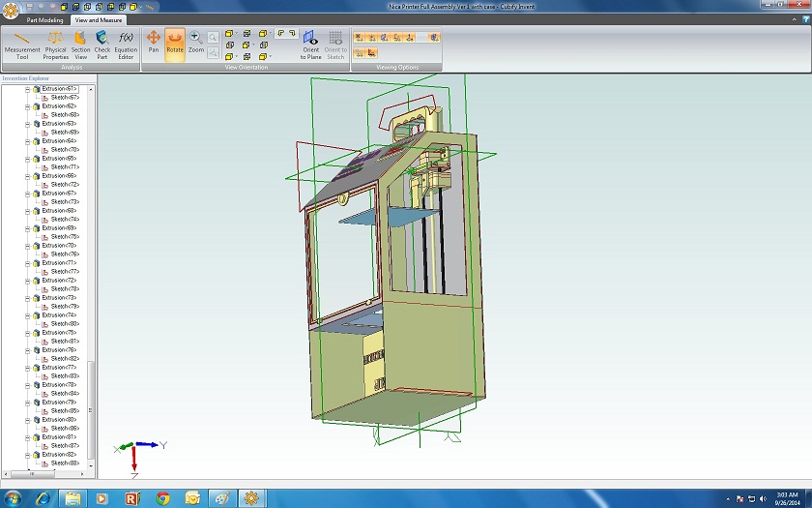This screenshot has width=812, height=508.
Task: Select the Zoom tool in ribbon
Action: [x=195, y=42]
